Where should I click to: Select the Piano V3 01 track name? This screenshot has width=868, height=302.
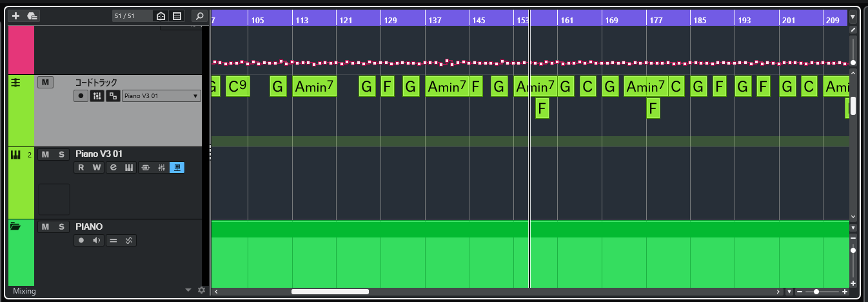pos(99,154)
